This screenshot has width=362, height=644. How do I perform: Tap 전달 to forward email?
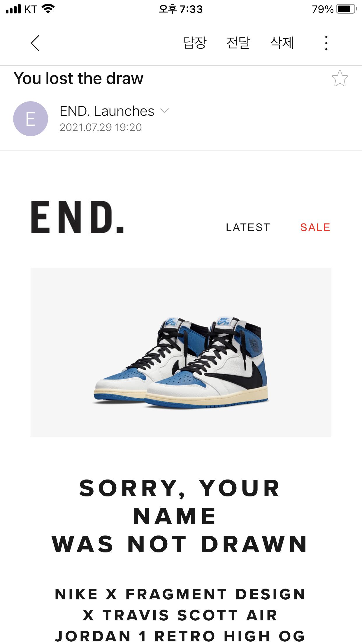(238, 43)
